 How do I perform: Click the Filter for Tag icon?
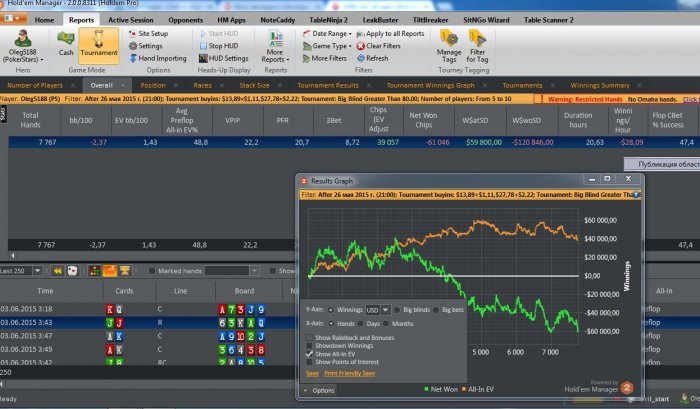(x=478, y=43)
